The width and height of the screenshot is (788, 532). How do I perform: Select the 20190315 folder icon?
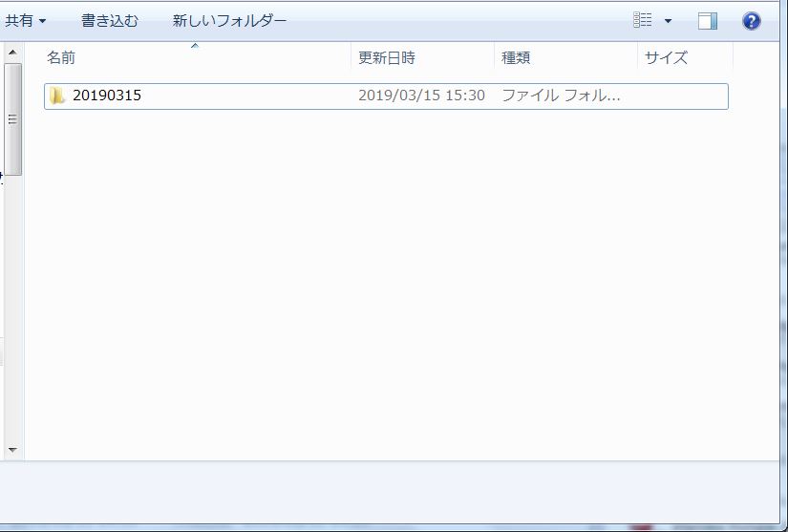57,96
